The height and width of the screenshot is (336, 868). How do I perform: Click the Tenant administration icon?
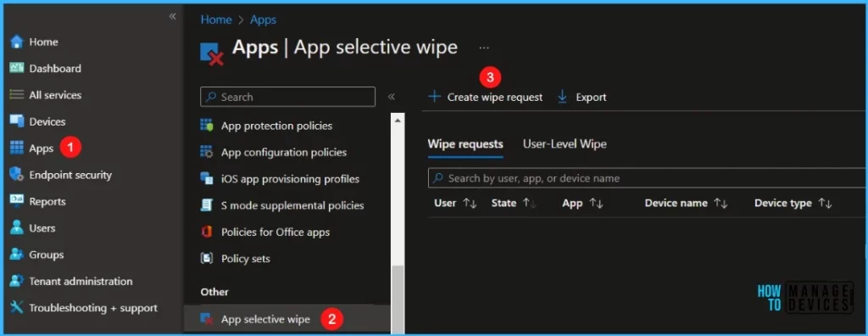[x=17, y=281]
